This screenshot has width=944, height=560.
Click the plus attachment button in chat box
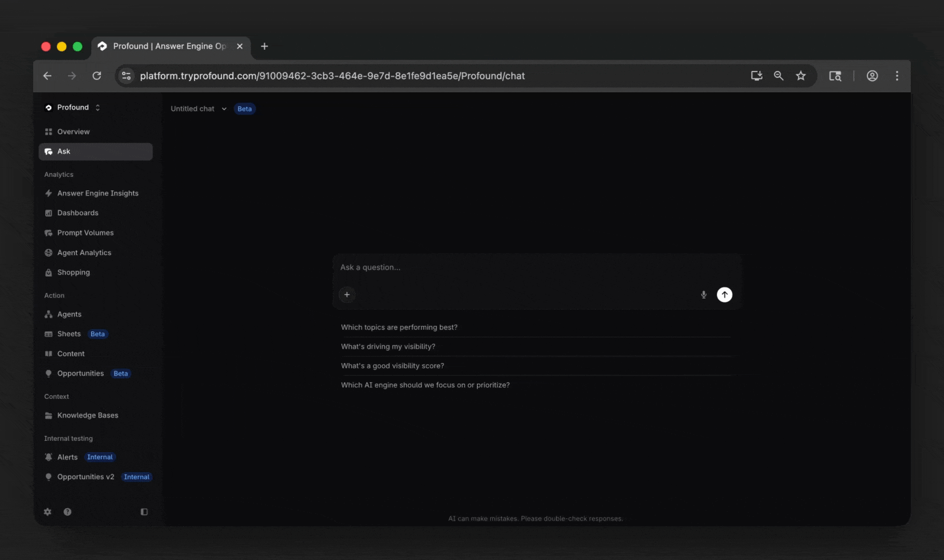click(347, 295)
